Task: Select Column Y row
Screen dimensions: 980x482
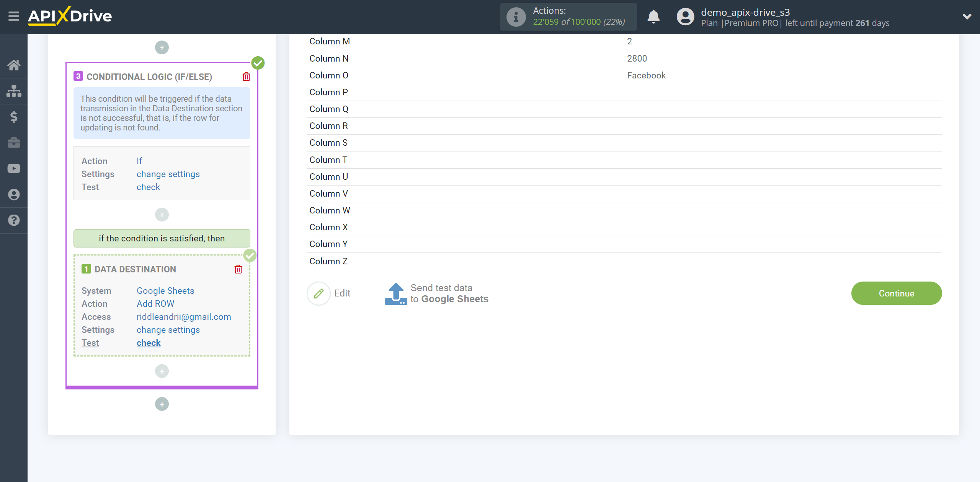Action: (x=624, y=244)
